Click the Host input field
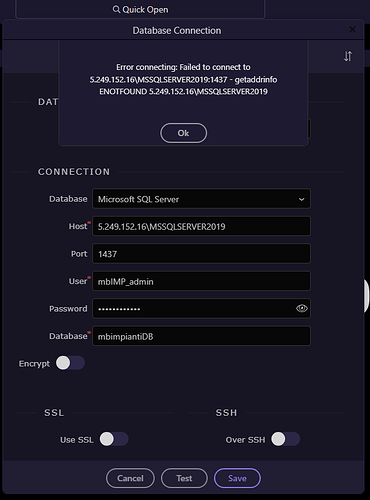370x500 pixels. click(x=201, y=226)
